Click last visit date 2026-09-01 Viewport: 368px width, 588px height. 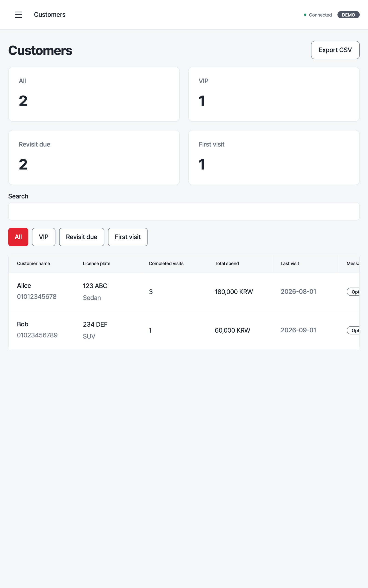click(x=298, y=330)
